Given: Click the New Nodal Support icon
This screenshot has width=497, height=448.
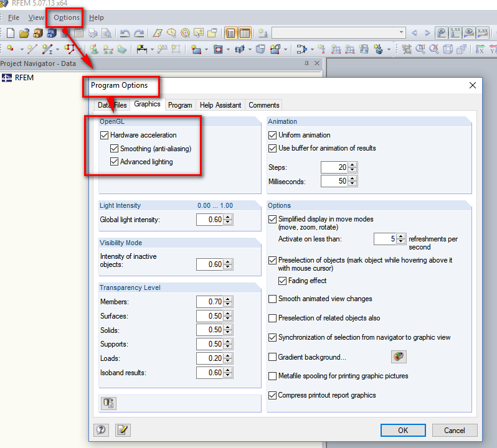Looking at the screenshot, I should pos(93,49).
